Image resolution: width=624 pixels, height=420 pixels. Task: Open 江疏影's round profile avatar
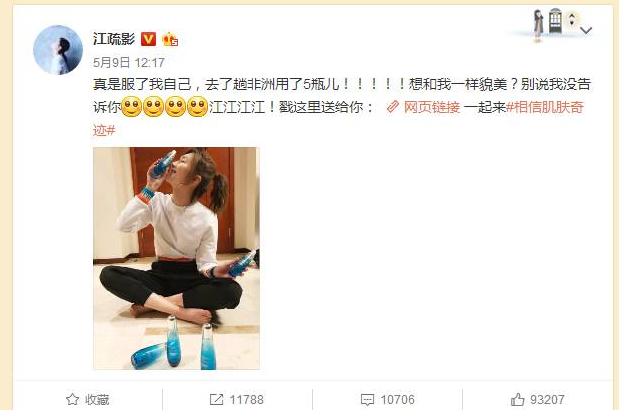tap(58, 50)
